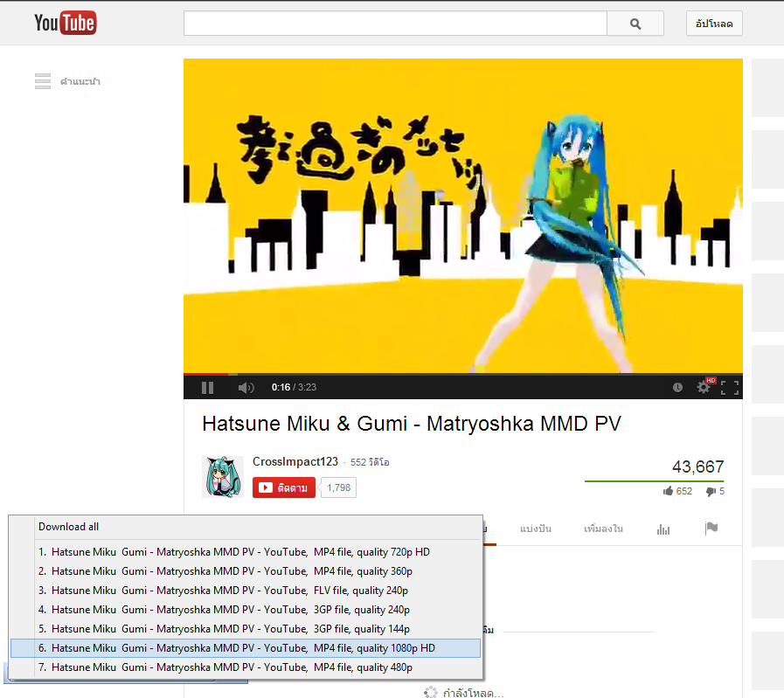Enter fullscreen with the fullscreen icon
Screen dimensions: 784x698
pyautogui.click(x=730, y=387)
